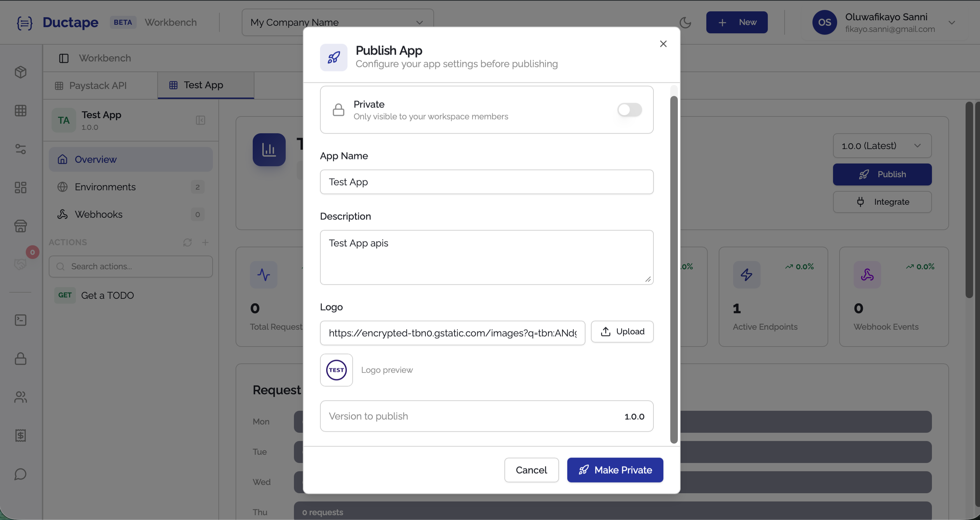
Task: Toggle the Private switch in Publish App dialog
Action: click(x=629, y=110)
